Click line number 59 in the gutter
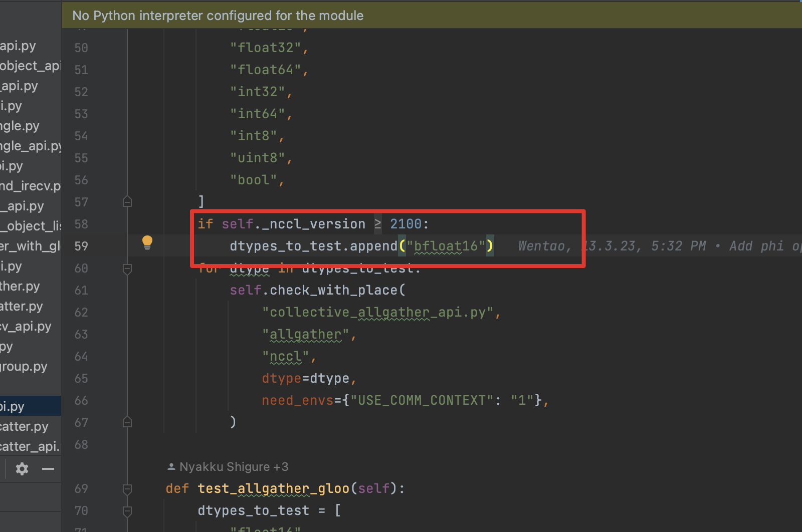 (x=81, y=246)
